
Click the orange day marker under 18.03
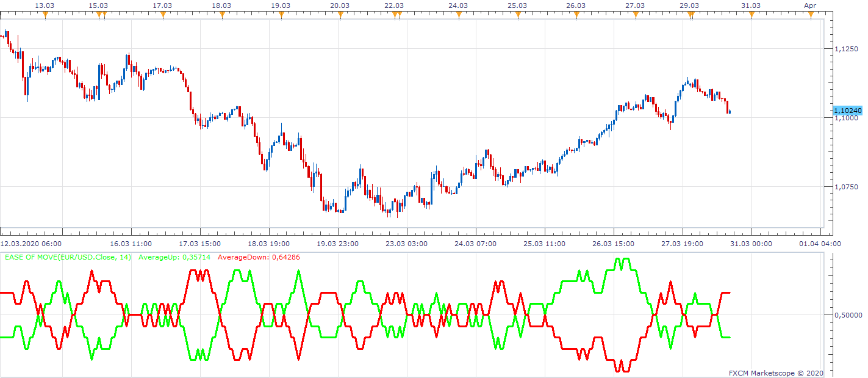222,15
